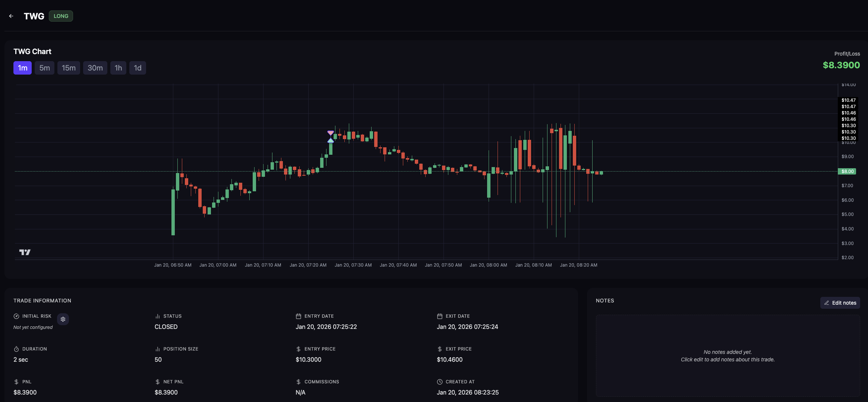
Task: Click the exit date calendar icon
Action: 440,316
